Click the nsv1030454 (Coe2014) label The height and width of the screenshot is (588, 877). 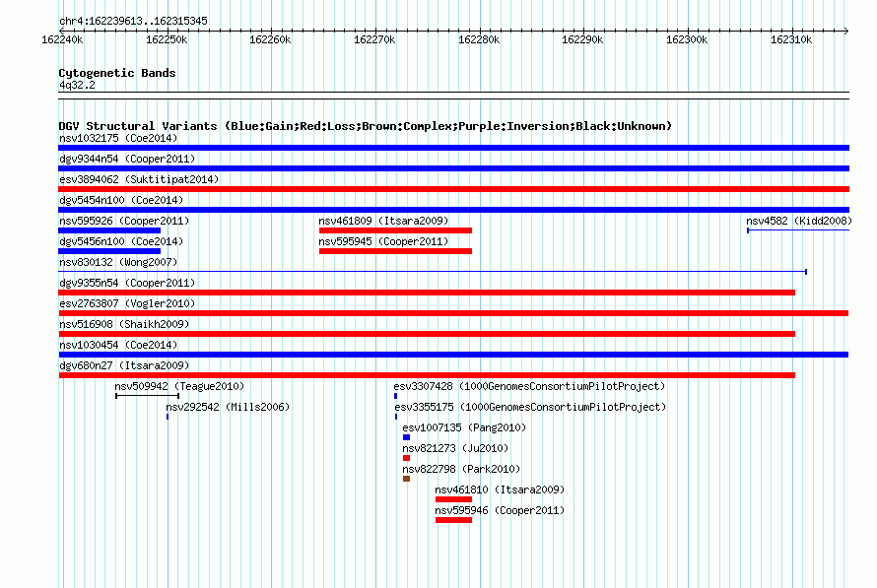(118, 345)
